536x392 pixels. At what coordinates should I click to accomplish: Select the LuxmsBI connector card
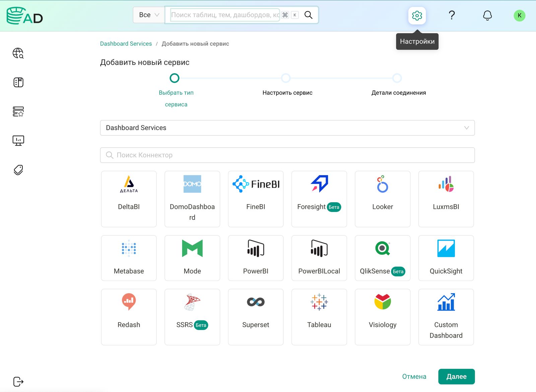click(446, 199)
